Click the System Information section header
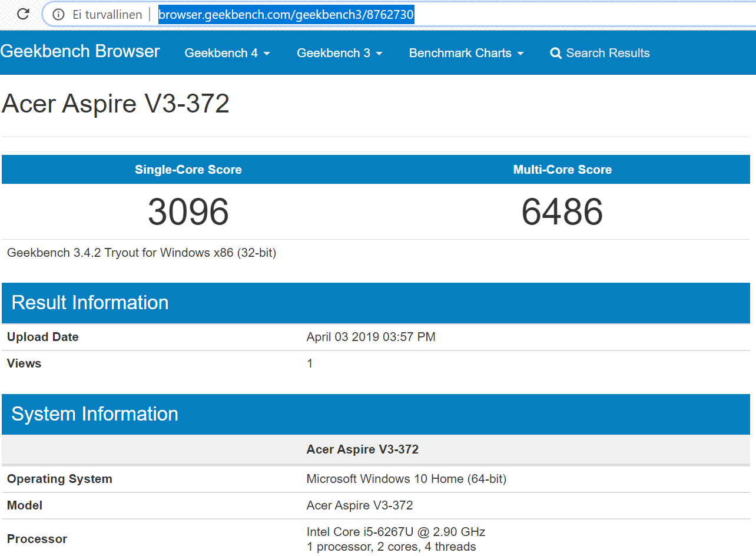The height and width of the screenshot is (556, 756). pos(376,414)
